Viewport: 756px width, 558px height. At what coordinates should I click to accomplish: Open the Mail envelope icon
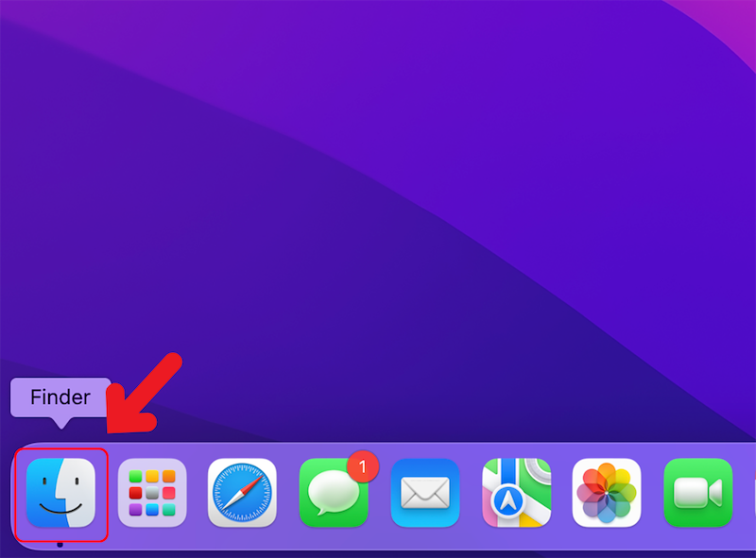(x=424, y=493)
